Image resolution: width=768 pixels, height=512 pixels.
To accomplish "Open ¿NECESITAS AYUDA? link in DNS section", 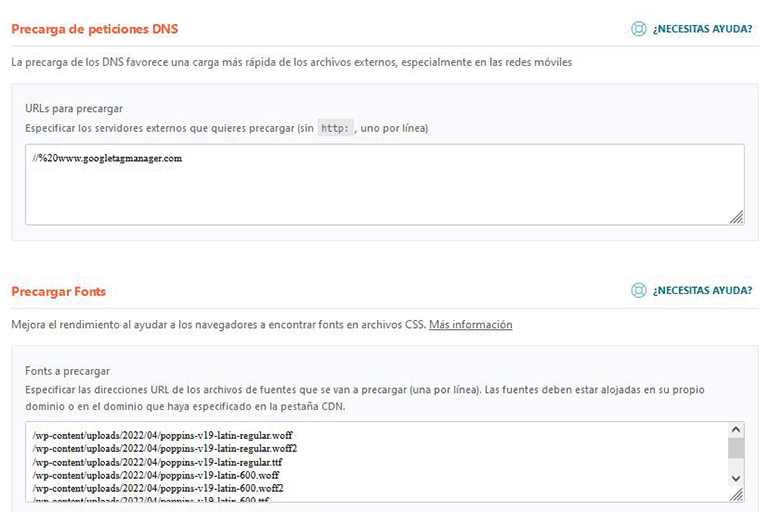I will 702,29.
